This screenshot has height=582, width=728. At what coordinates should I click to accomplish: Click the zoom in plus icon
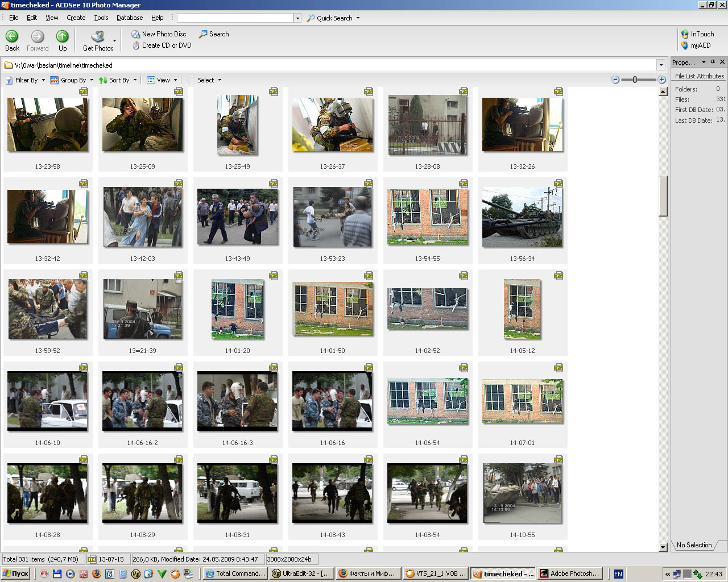click(661, 80)
